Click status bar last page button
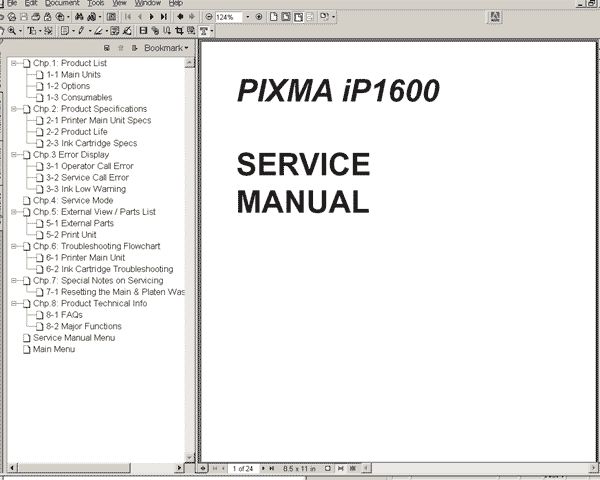Screen dimensions: 600x480 coord(272,468)
